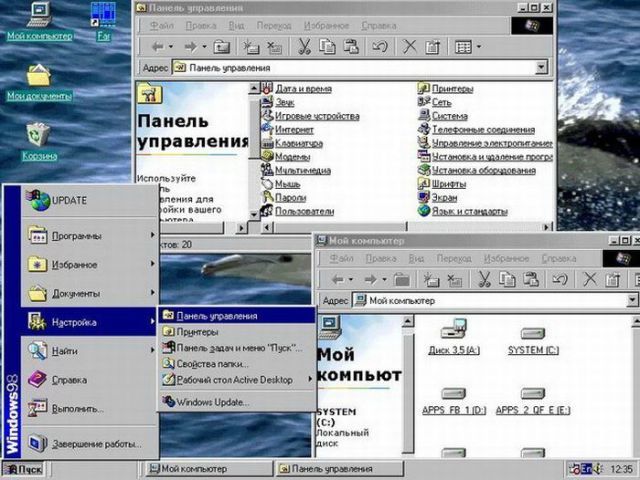Open the Экран (Display) settings icon

446,198
